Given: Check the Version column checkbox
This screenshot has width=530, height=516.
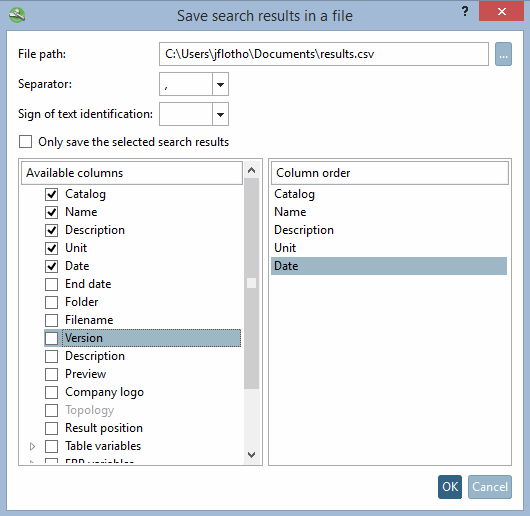Looking at the screenshot, I should pos(51,338).
